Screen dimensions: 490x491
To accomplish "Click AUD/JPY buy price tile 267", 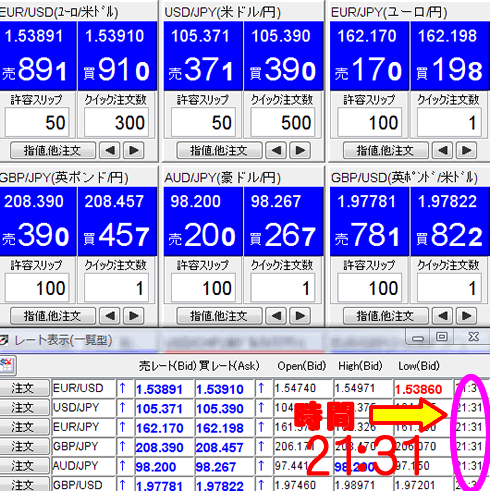I will click(x=283, y=221).
